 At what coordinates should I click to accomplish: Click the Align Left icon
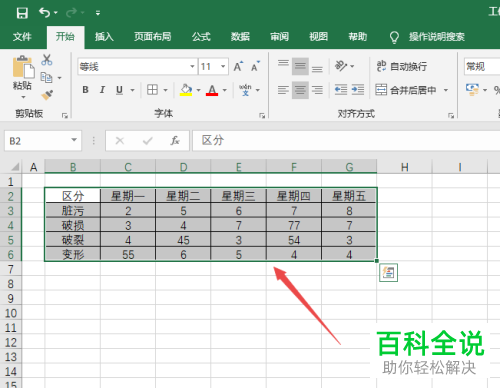point(283,90)
